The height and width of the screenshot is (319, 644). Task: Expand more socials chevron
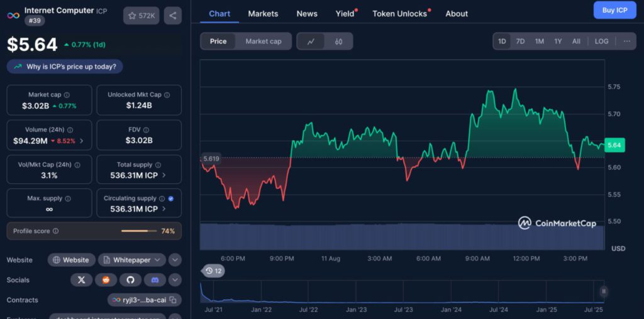[x=175, y=280]
